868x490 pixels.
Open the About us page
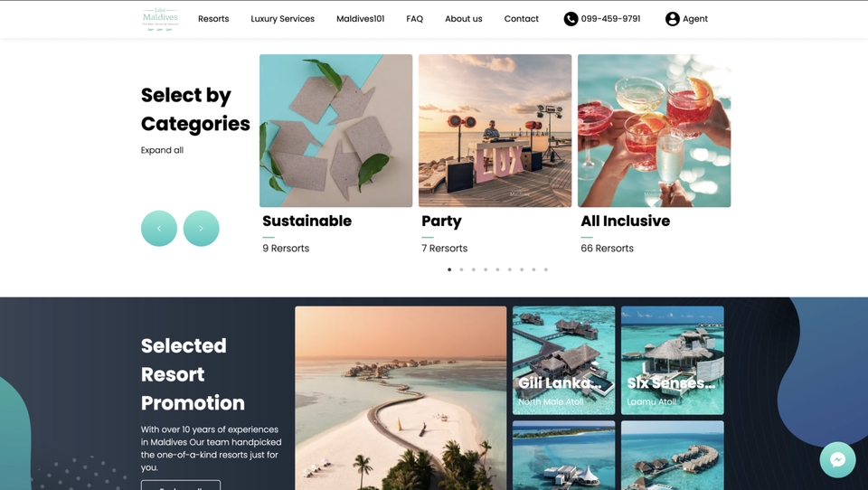[464, 19]
